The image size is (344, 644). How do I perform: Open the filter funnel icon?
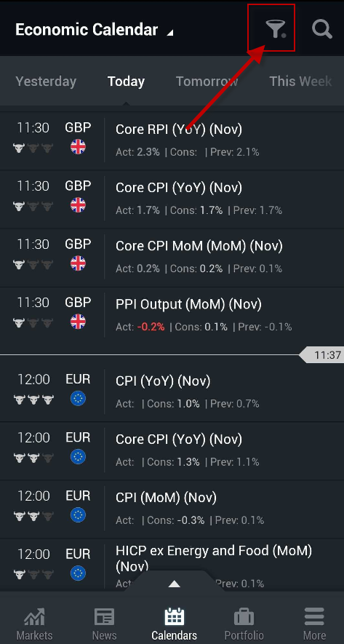(275, 29)
